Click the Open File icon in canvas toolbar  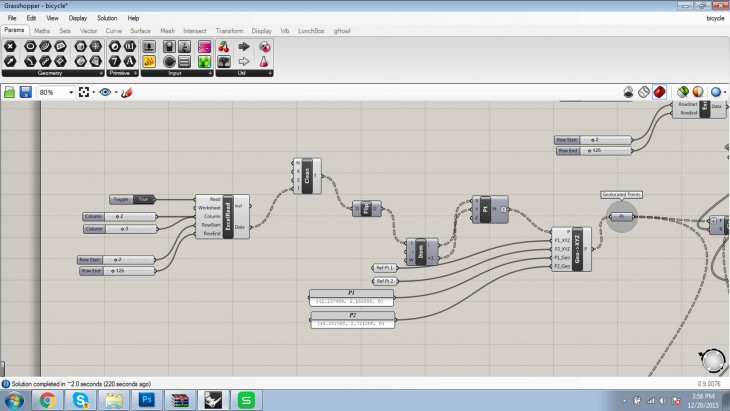[x=9, y=92]
